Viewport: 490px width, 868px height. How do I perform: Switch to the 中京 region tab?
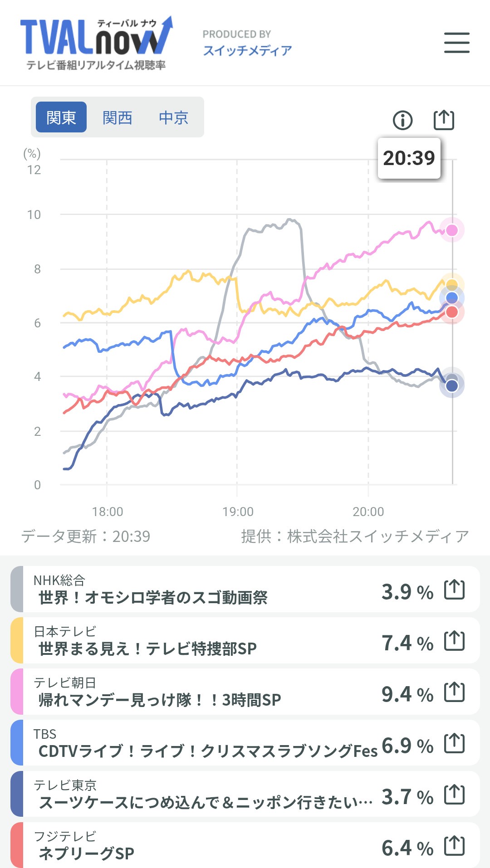(x=173, y=117)
